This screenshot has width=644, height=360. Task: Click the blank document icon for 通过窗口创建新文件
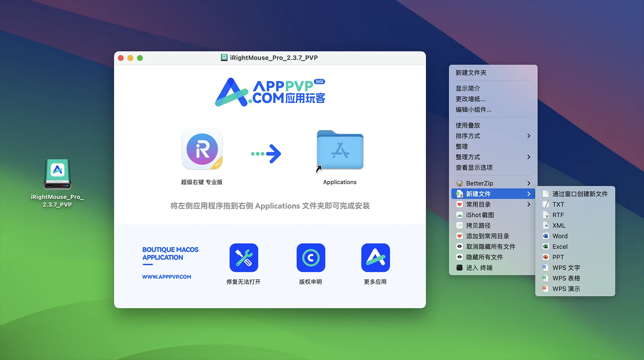click(x=546, y=194)
